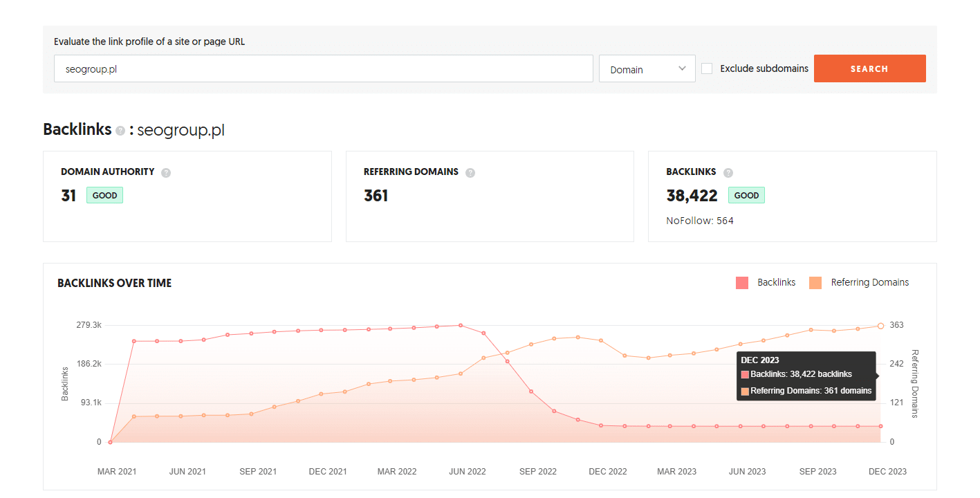The image size is (980, 498).
Task: Toggle the Exclude subdomains checkbox
Action: 707,68
